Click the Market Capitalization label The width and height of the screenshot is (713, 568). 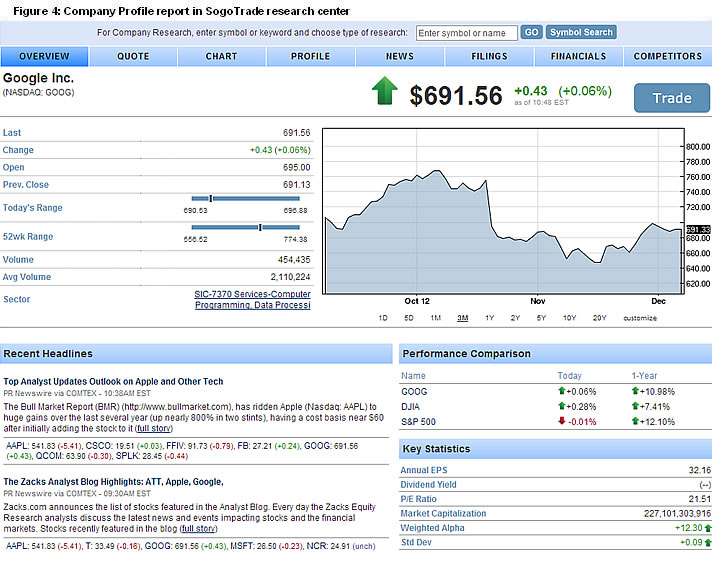[443, 513]
